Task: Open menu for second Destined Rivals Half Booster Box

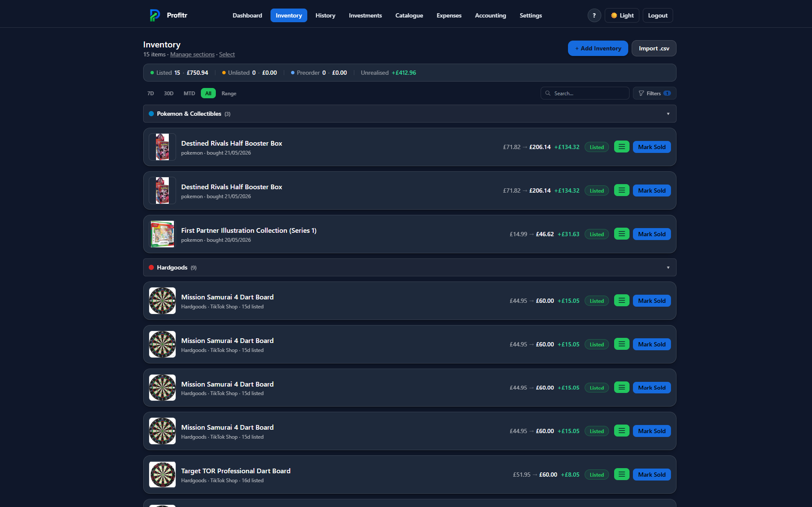Action: [x=621, y=190]
